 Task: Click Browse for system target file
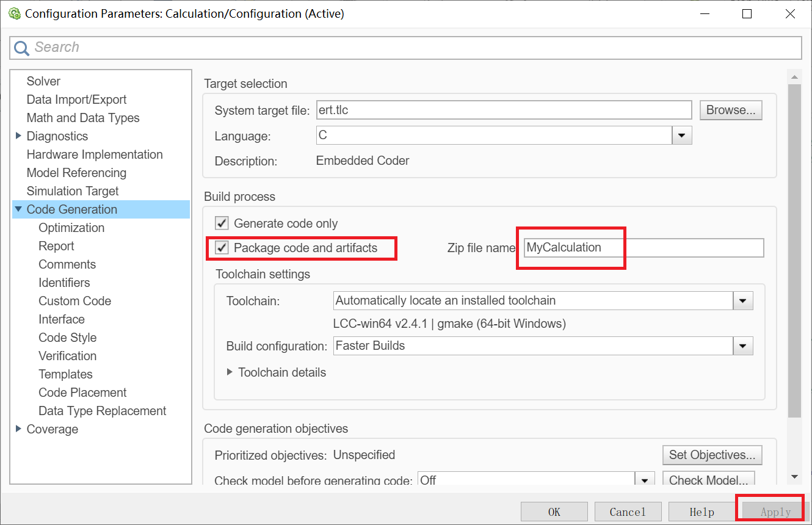tap(731, 110)
